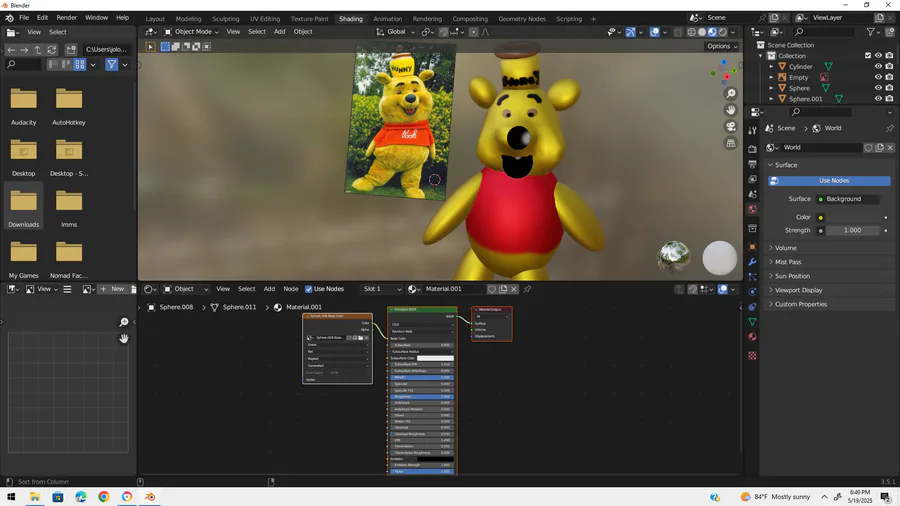Image resolution: width=900 pixels, height=506 pixels.
Task: Open the Texture properties checker tab
Action: [x=752, y=356]
